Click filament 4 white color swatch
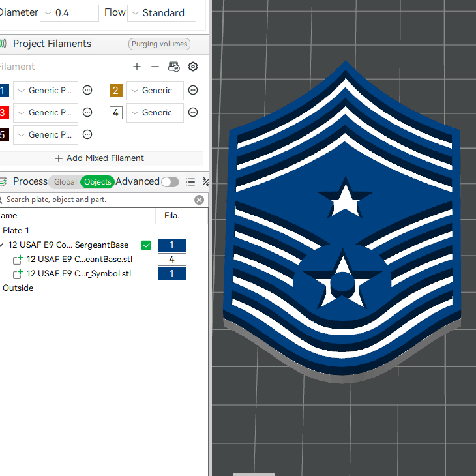The image size is (476, 476). (116, 113)
